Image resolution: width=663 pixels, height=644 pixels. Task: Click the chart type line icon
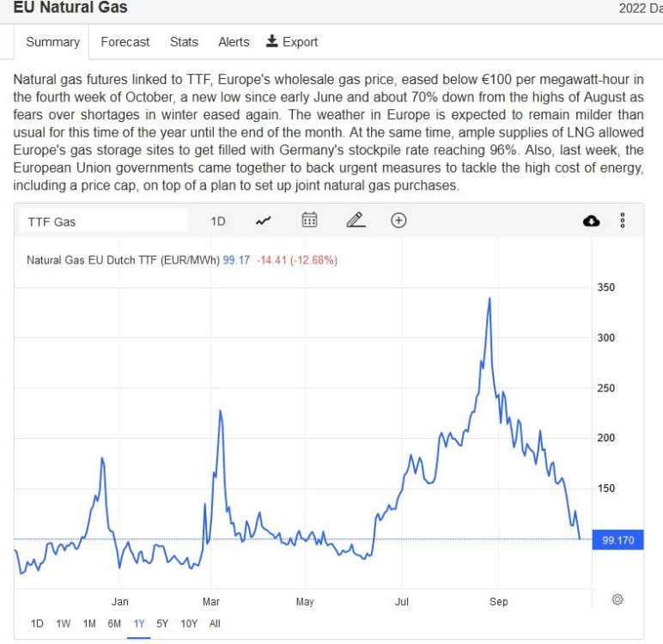point(264,221)
